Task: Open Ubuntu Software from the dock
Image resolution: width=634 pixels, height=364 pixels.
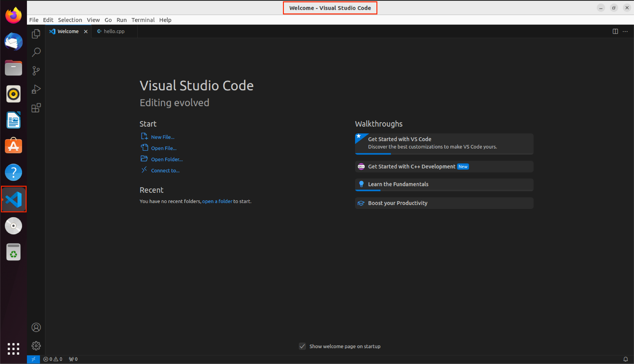Action: click(13, 146)
